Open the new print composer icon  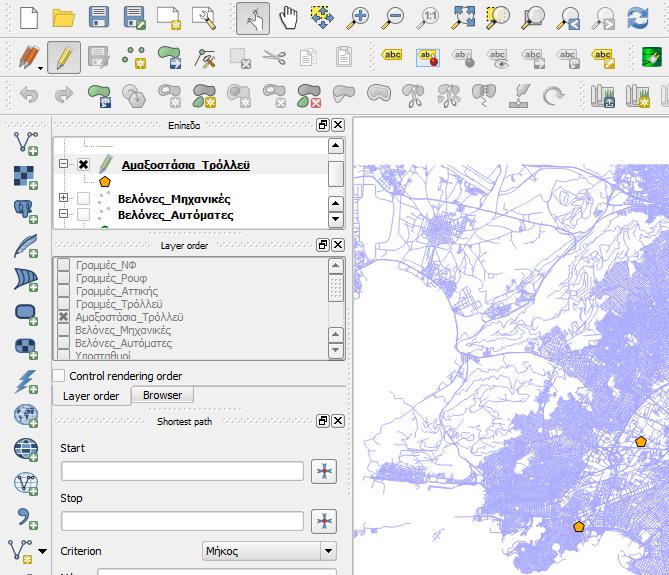tap(169, 18)
